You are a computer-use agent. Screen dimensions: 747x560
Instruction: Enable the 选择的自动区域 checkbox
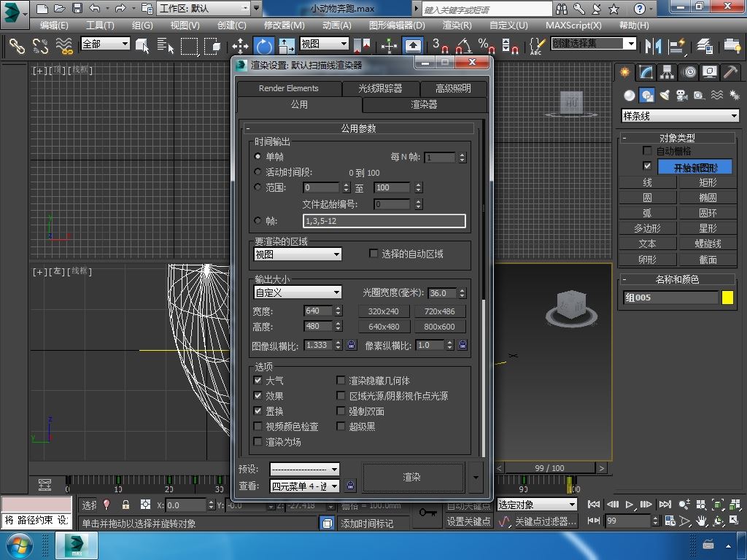pos(373,253)
